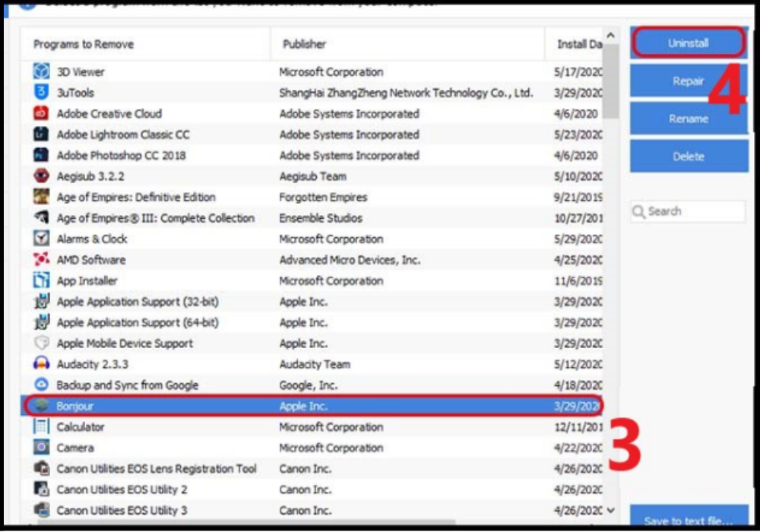Click the Rename button
The image size is (760, 532).
(x=689, y=119)
